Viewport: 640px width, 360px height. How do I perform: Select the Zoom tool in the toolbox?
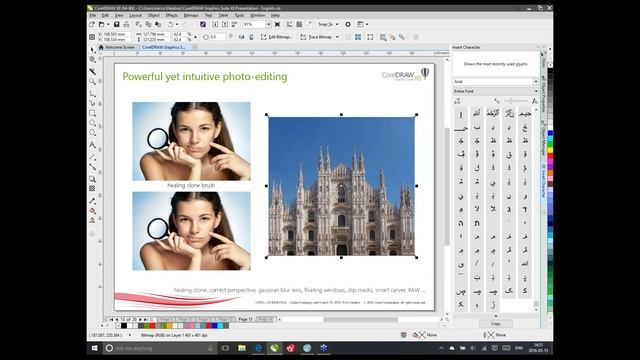93,82
